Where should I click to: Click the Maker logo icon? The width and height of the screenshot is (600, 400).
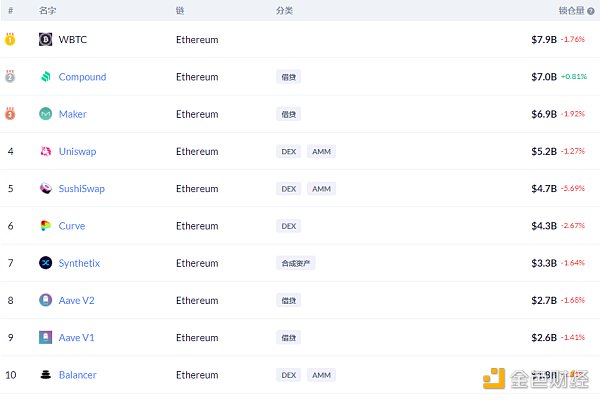point(45,114)
